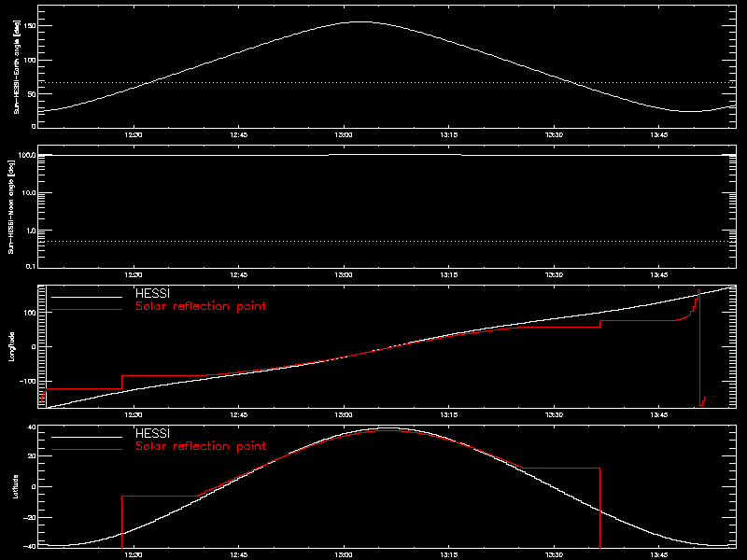Click 'HESSI' legend text in Latitude plot
The width and height of the screenshot is (747, 560).
pos(152,433)
